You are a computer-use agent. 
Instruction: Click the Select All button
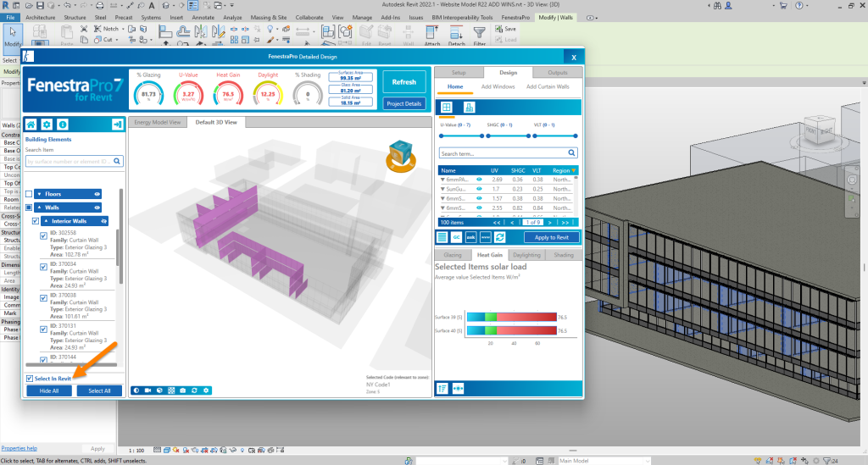pos(99,391)
